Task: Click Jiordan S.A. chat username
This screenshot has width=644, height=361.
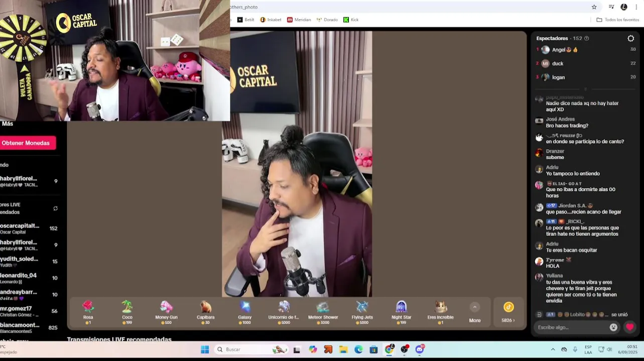Action: point(573,206)
